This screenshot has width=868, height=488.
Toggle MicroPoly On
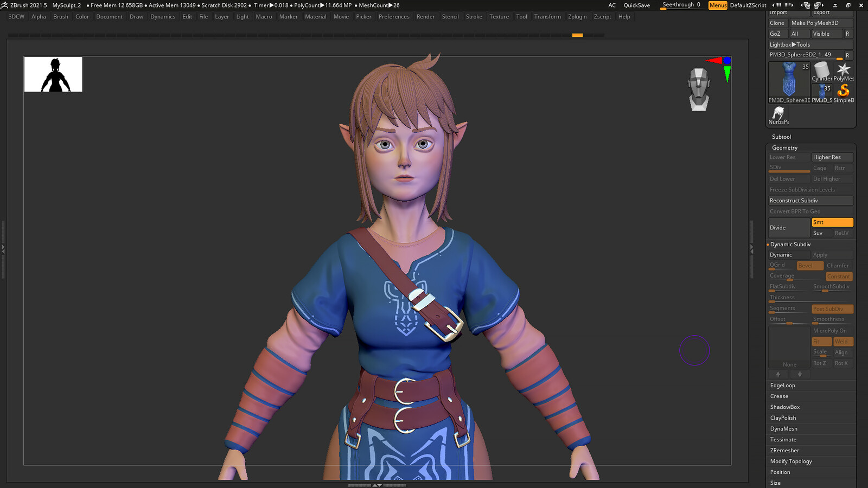pos(832,331)
